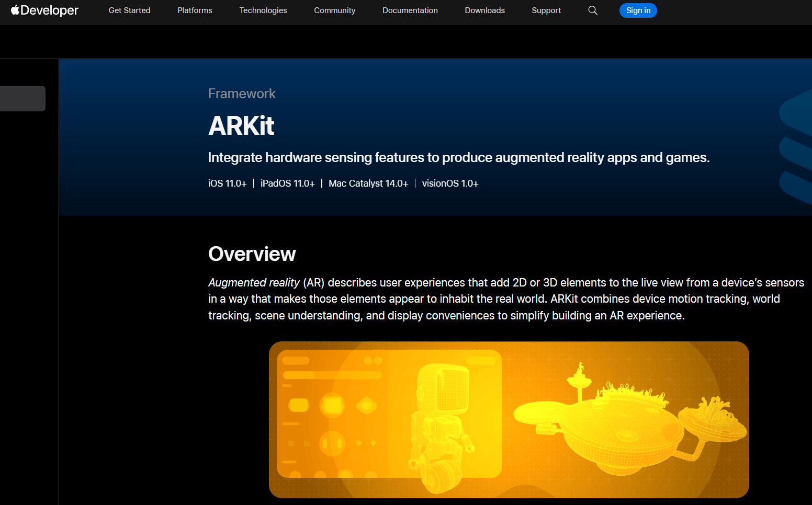Viewport: 812px width, 505px height.
Task: Click the Sign in button
Action: point(638,10)
